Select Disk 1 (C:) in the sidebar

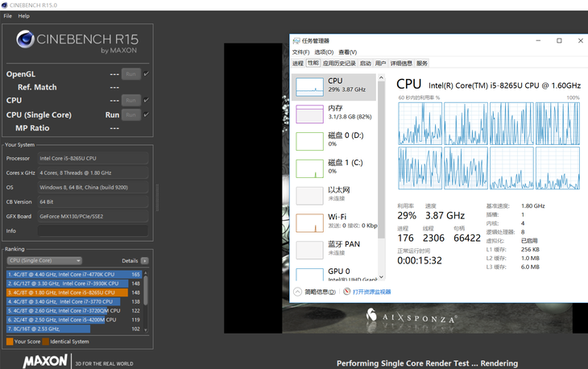coord(333,168)
